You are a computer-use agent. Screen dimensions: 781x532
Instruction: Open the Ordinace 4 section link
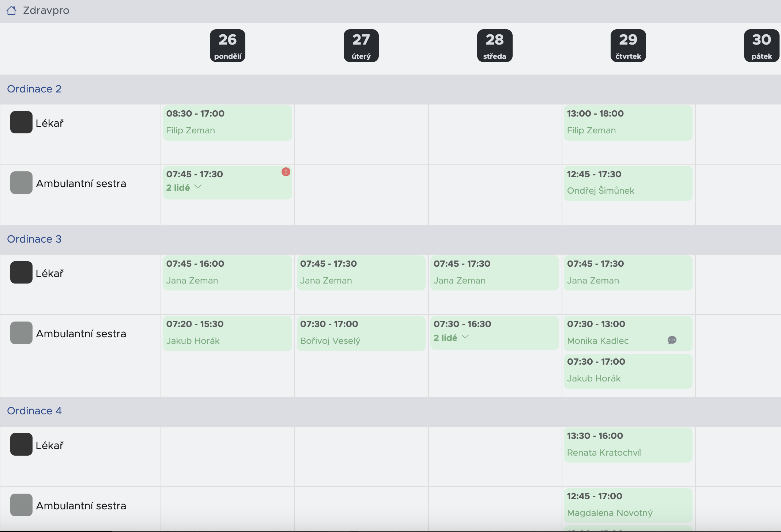coord(34,411)
